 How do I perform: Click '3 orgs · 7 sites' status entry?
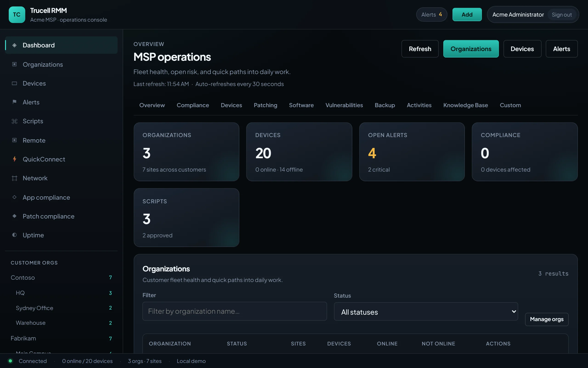point(144,361)
